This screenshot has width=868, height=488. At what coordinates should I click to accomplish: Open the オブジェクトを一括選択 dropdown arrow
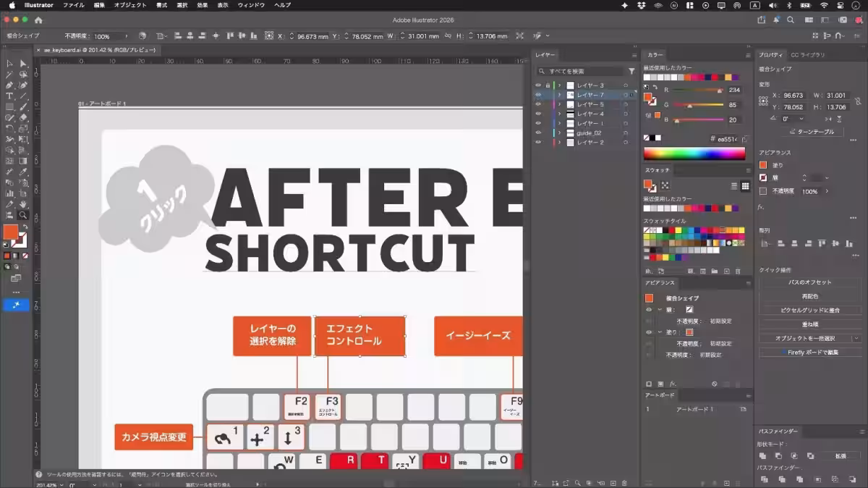pos(856,338)
